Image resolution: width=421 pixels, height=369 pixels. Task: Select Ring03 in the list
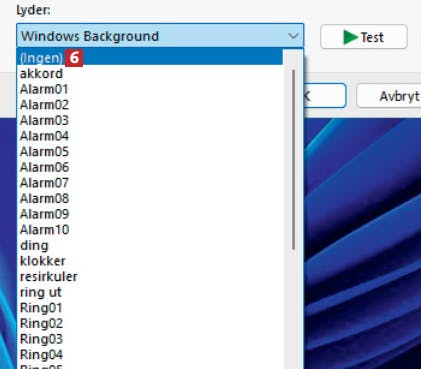tap(150, 339)
